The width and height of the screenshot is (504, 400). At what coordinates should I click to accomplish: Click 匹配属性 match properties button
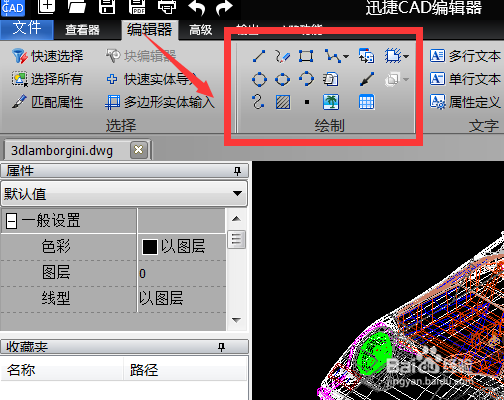click(x=47, y=102)
